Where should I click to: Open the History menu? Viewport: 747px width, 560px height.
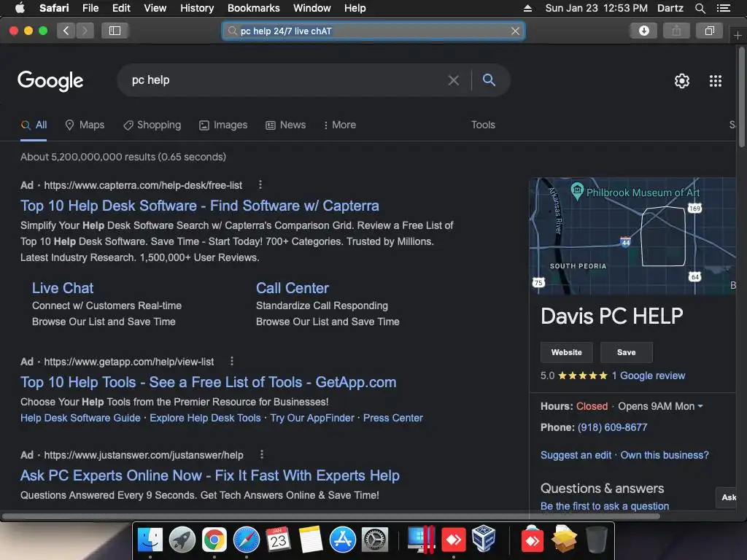(197, 8)
